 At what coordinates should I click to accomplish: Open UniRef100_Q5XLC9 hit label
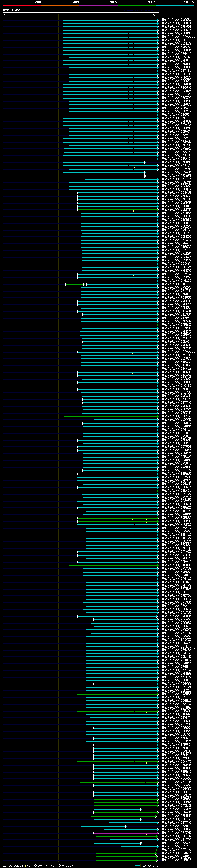coord(176,43)
